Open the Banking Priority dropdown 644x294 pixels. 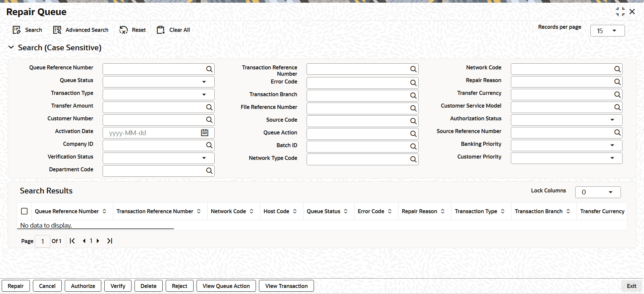click(x=567, y=145)
